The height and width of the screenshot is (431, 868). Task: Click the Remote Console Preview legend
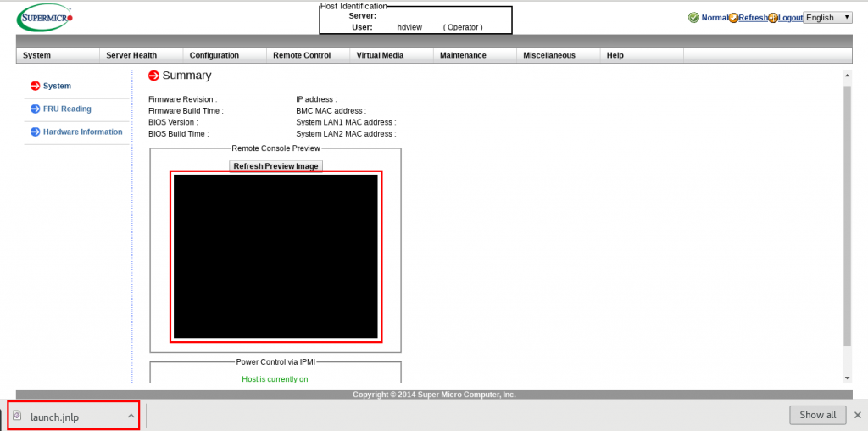click(275, 148)
